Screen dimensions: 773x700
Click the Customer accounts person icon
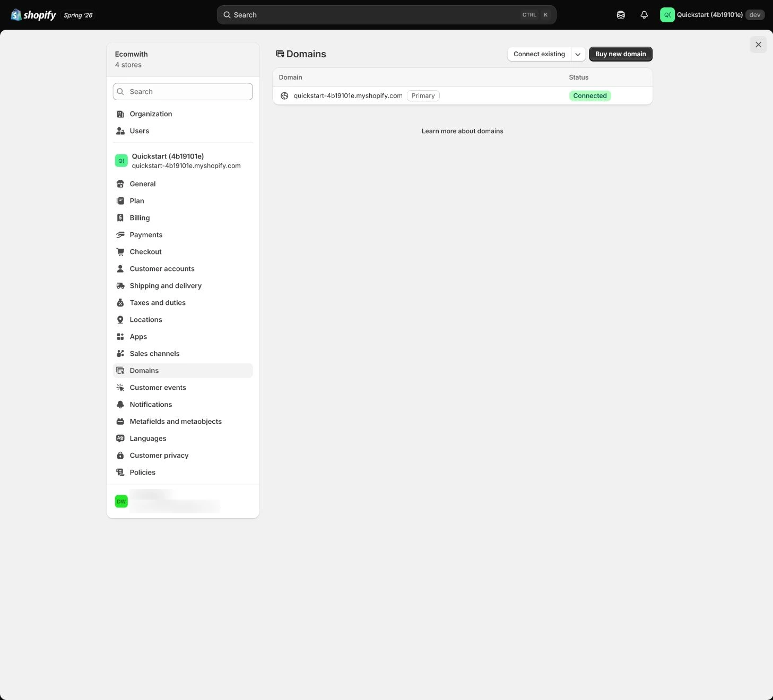coord(120,269)
